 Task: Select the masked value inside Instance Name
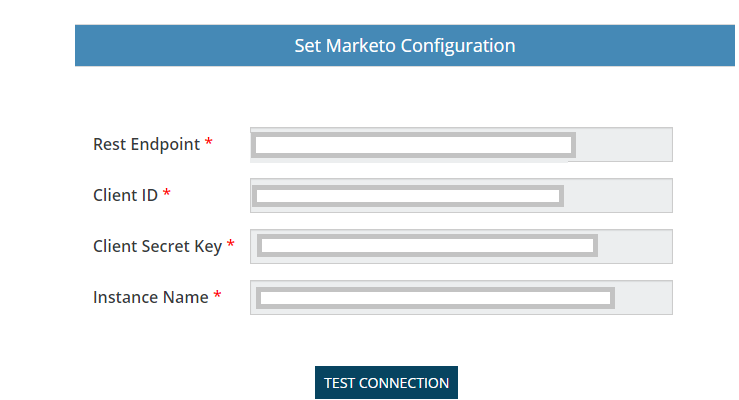click(x=435, y=298)
